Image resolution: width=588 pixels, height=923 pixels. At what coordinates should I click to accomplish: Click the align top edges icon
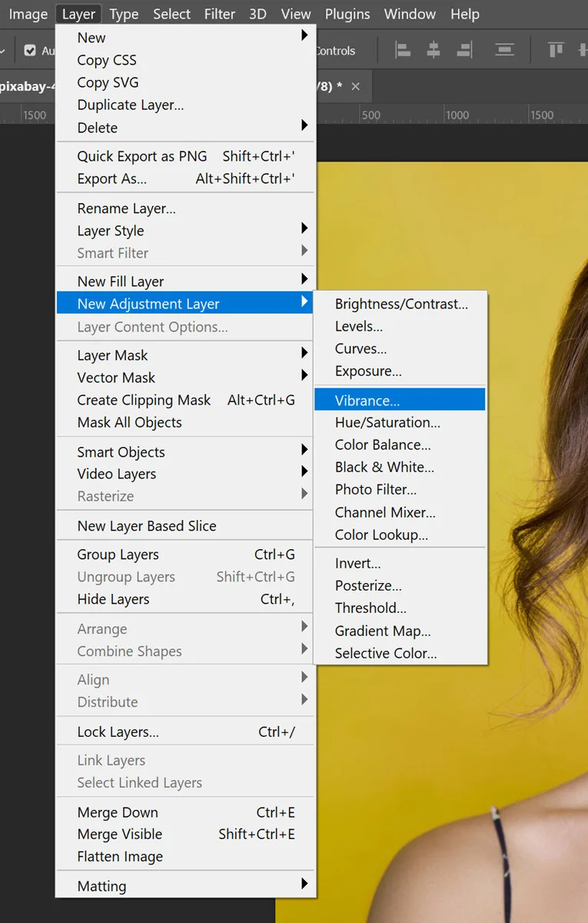coord(555,50)
